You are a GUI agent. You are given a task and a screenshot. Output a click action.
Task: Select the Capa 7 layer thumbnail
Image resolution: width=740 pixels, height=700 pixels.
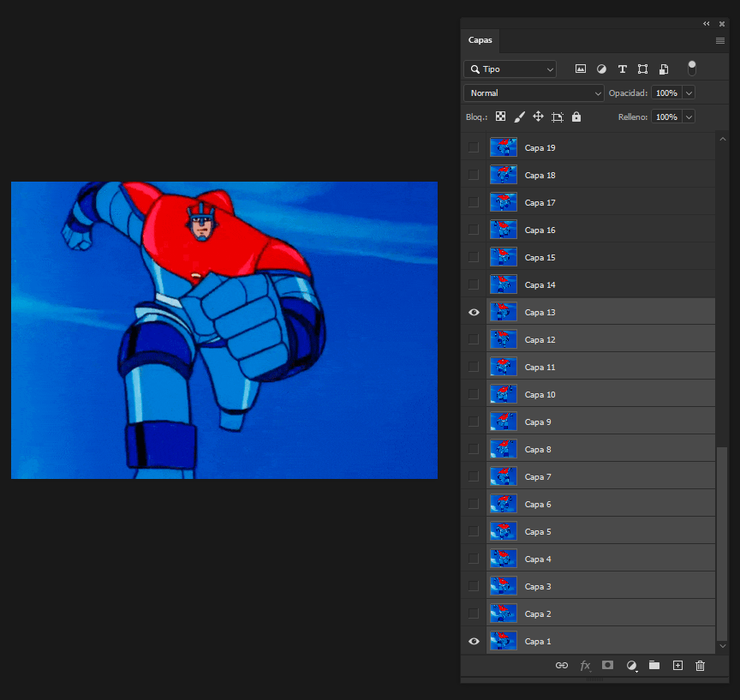[504, 476]
